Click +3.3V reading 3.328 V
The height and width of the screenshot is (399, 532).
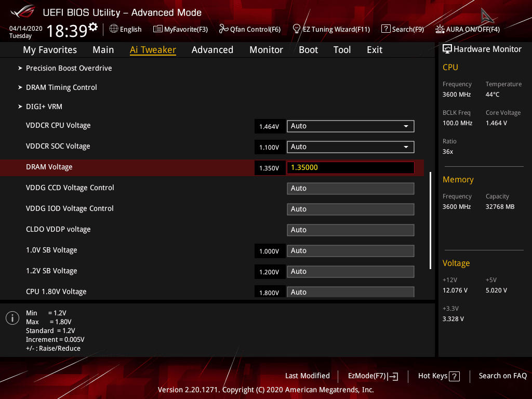tap(453, 319)
